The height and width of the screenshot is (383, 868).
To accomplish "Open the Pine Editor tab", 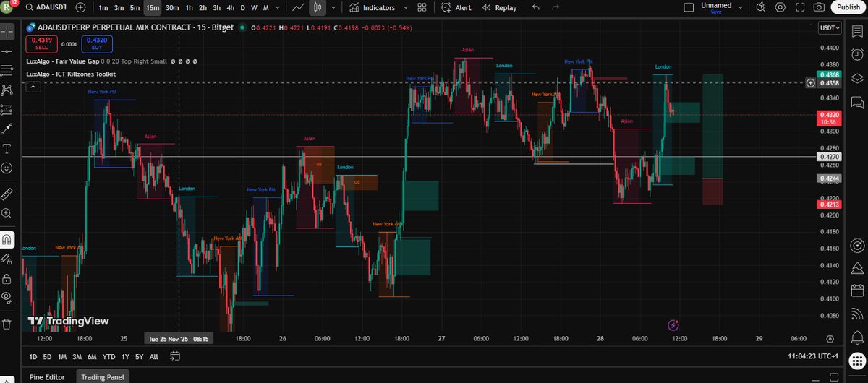I will pos(47,376).
